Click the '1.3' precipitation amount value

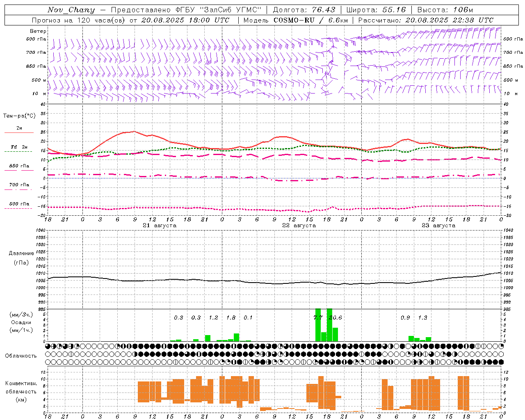[422, 318]
